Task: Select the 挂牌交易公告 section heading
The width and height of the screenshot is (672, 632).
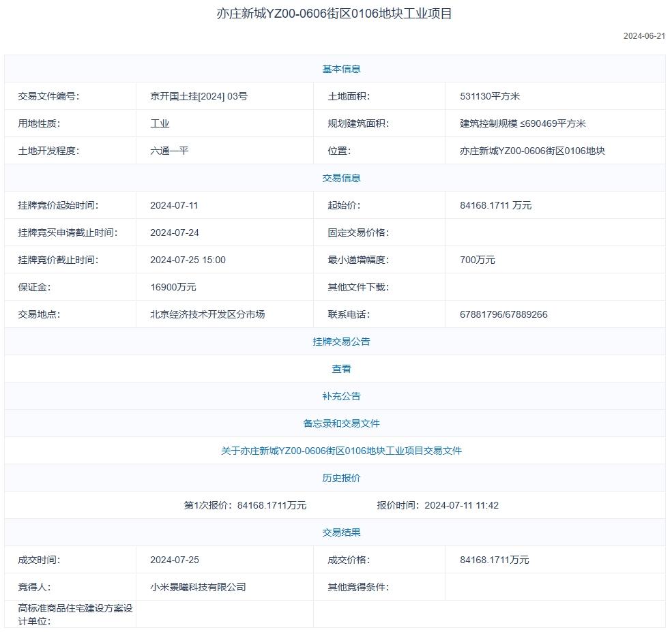Action: [x=341, y=342]
